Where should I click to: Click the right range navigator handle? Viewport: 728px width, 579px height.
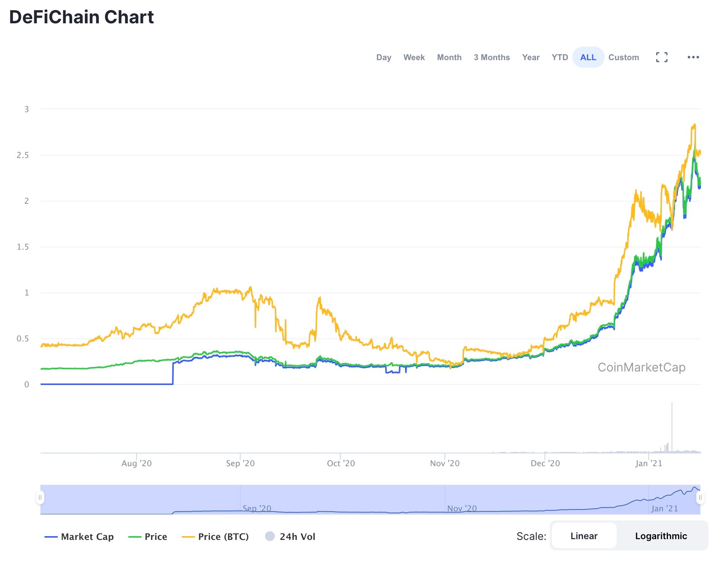700,497
